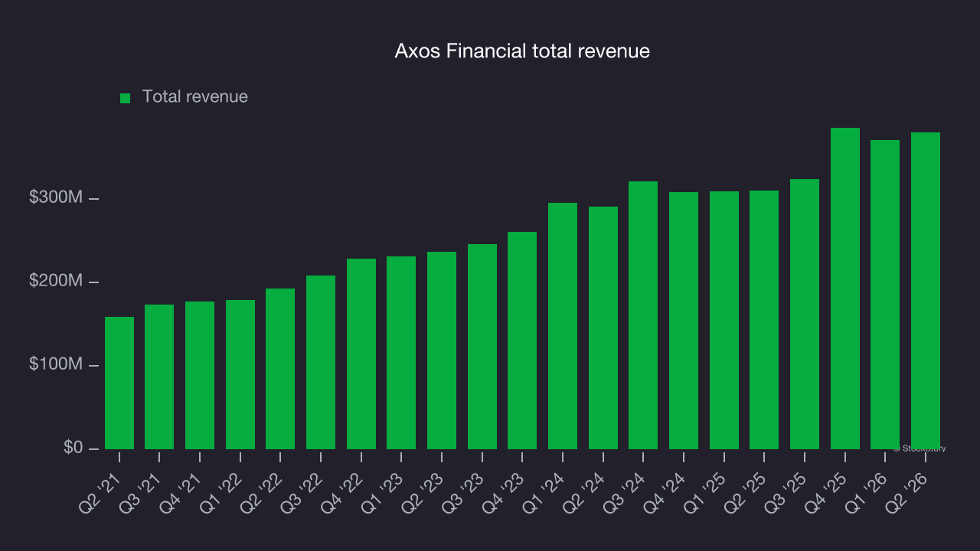Select the revenue bar for Q1 '26
This screenshot has height=551, width=980.
[x=885, y=295]
